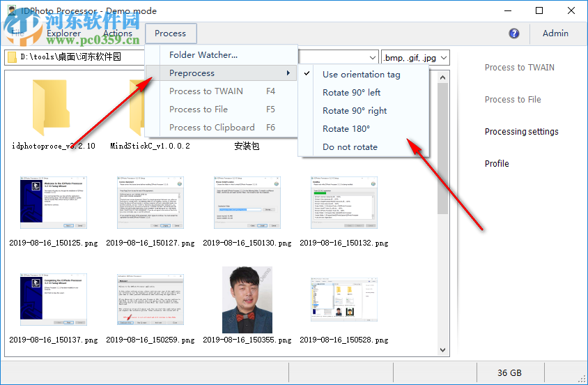Select thumbnail 2019-08-16_150125.png
This screenshot has width=588, height=385.
(x=53, y=202)
